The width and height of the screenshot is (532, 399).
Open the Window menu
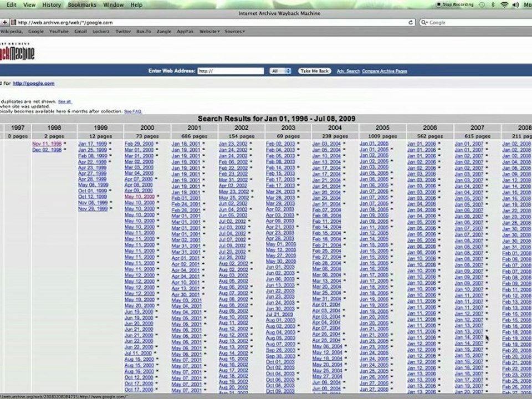tap(113, 5)
